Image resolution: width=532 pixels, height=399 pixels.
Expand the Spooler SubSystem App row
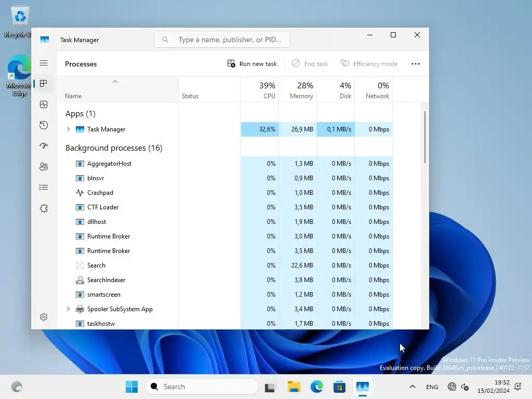(x=68, y=309)
